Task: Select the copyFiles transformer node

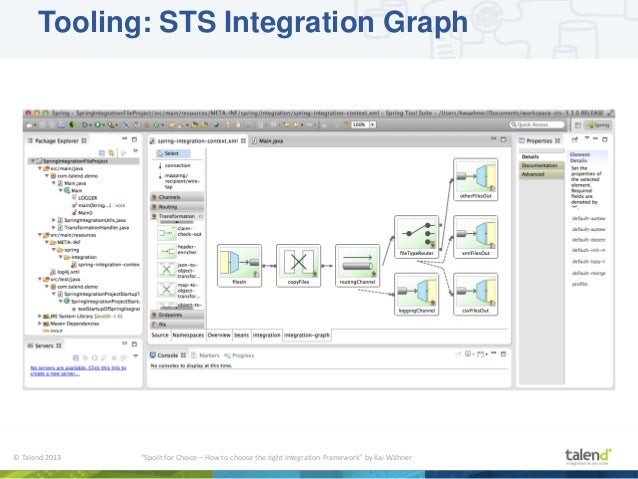Action: click(x=298, y=266)
